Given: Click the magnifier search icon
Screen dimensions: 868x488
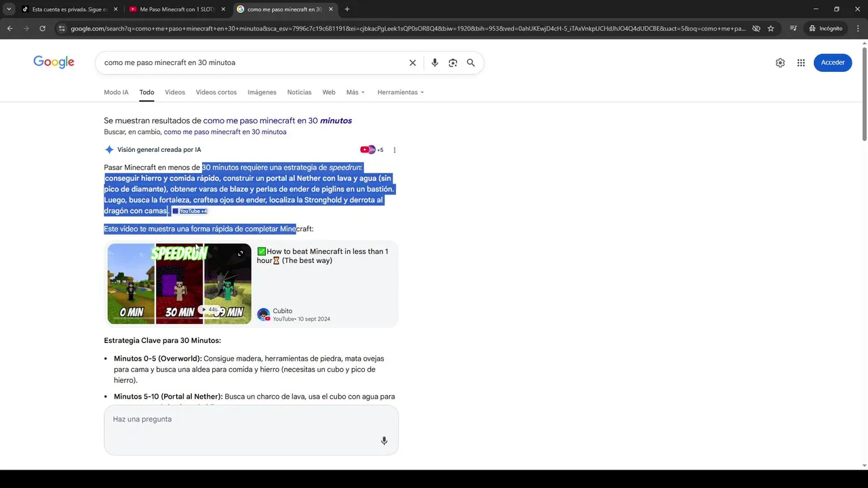Looking at the screenshot, I should click(x=471, y=62).
